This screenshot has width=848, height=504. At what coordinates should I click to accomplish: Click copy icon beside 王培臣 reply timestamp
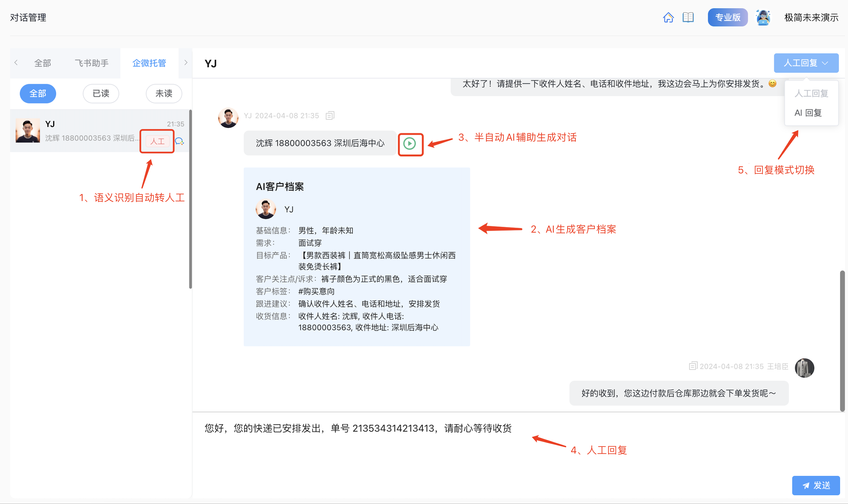pos(693,366)
